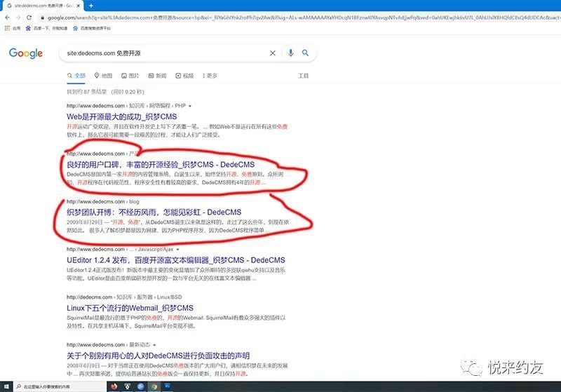Open the 工具 tools option

point(304,76)
